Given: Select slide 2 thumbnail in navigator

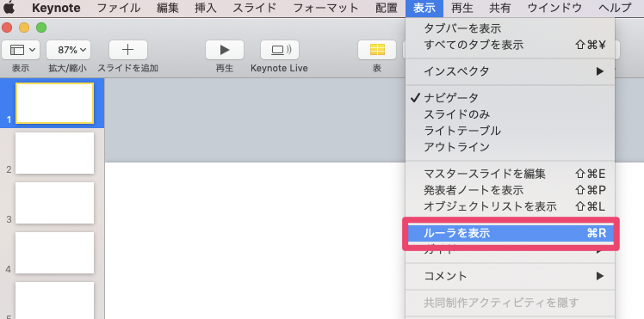Looking at the screenshot, I should [54, 153].
